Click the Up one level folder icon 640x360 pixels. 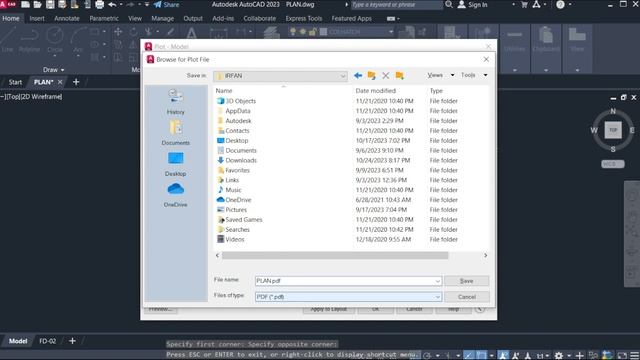(x=371, y=76)
